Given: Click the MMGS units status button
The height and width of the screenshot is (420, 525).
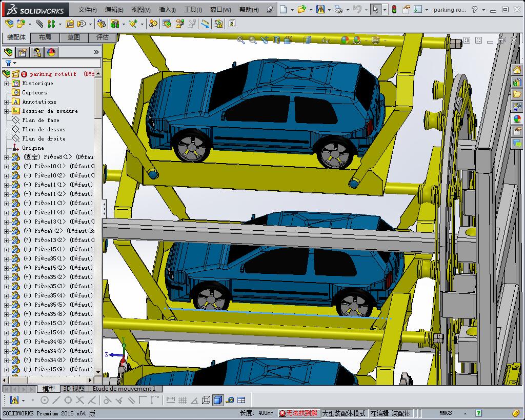Looking at the screenshot, I should coord(446,413).
